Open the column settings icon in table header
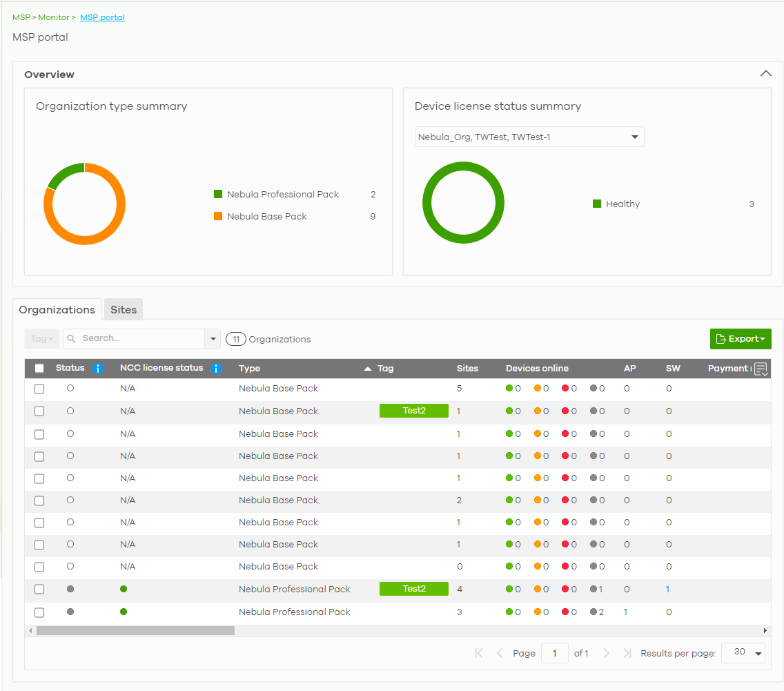Image resolution: width=784 pixels, height=691 pixels. 761,369
